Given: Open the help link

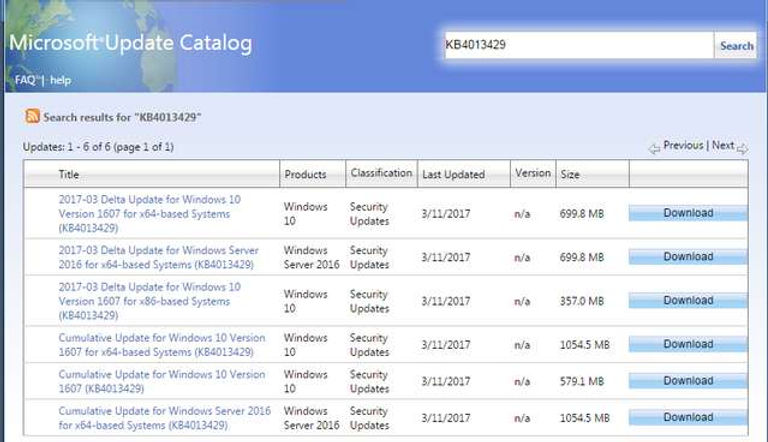Looking at the screenshot, I should pos(60,80).
